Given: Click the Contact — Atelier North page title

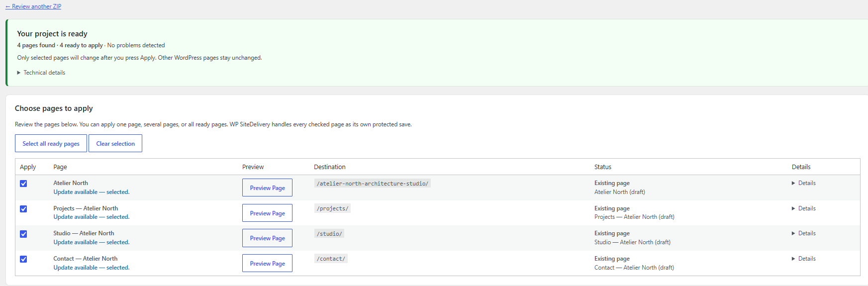Looking at the screenshot, I should coord(86,259).
